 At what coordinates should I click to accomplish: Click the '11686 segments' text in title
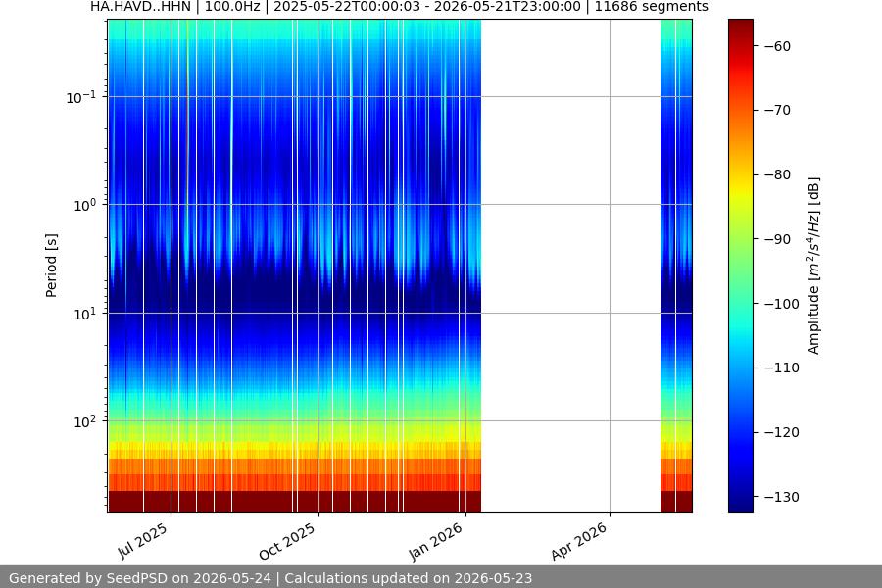point(651,7)
